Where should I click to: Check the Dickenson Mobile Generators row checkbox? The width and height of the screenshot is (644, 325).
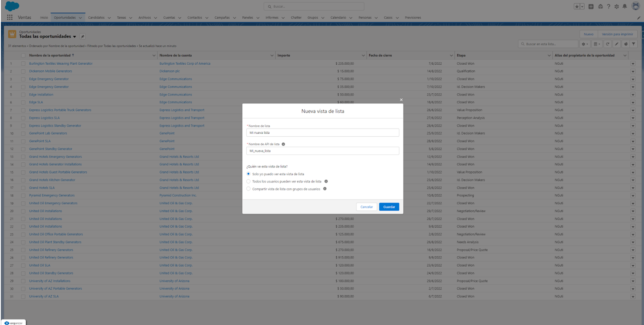(24, 71)
